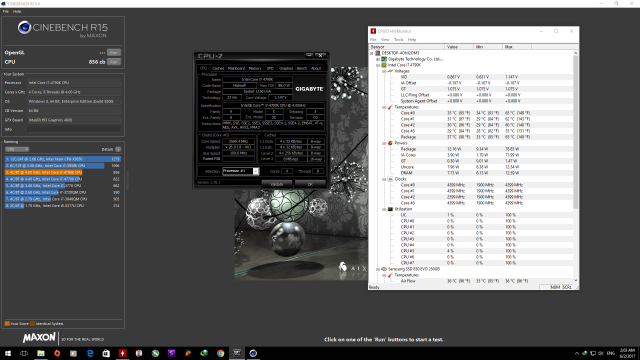Click the Sensor column header

(407, 47)
